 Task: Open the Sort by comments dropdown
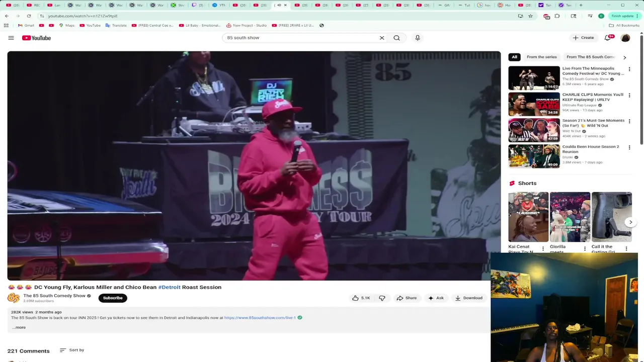pyautogui.click(x=72, y=350)
